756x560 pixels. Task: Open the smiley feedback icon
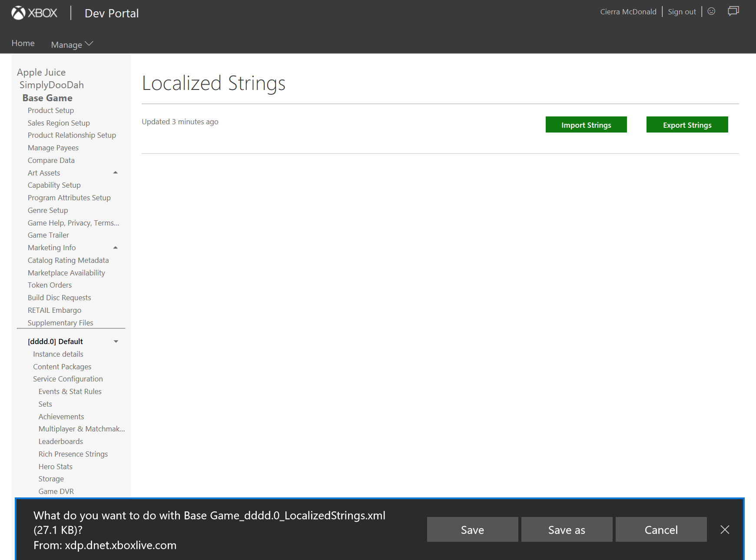pos(711,11)
